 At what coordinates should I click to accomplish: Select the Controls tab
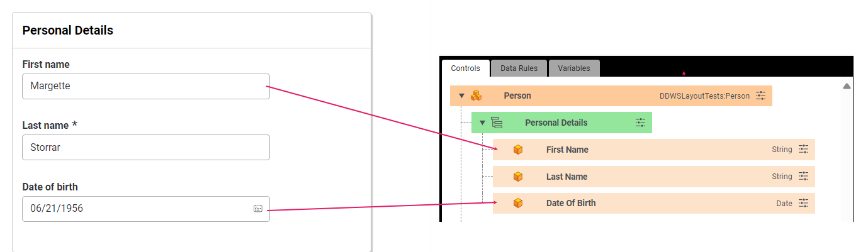point(466,68)
